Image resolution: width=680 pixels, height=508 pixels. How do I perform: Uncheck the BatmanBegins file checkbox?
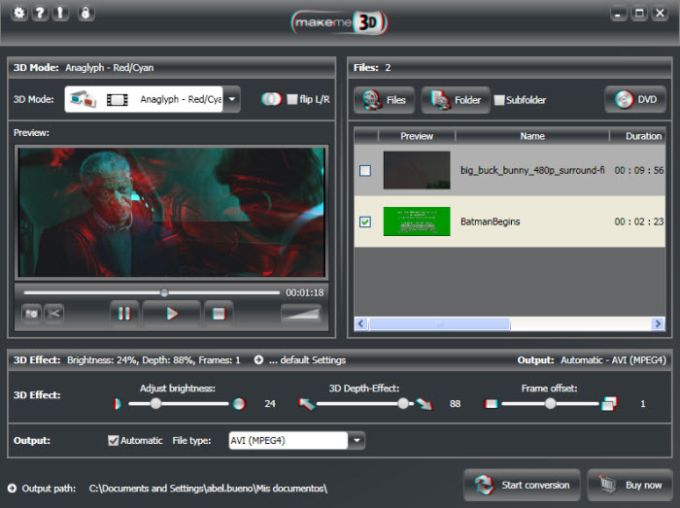pyautogui.click(x=365, y=222)
